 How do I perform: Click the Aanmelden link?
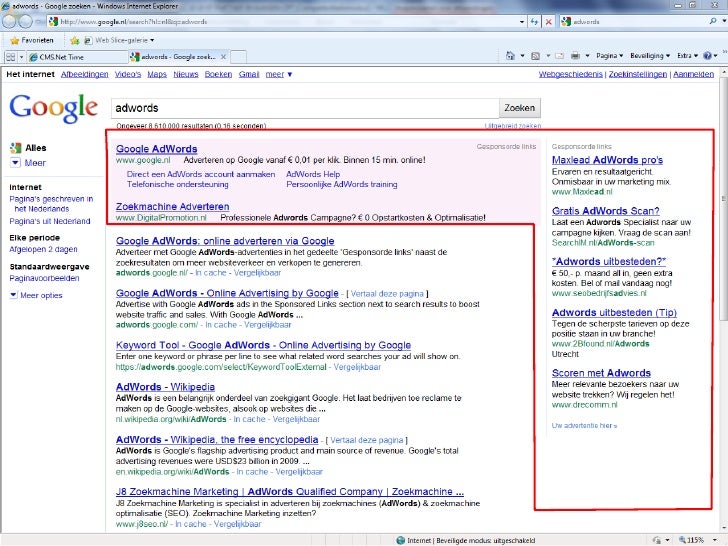click(694, 74)
